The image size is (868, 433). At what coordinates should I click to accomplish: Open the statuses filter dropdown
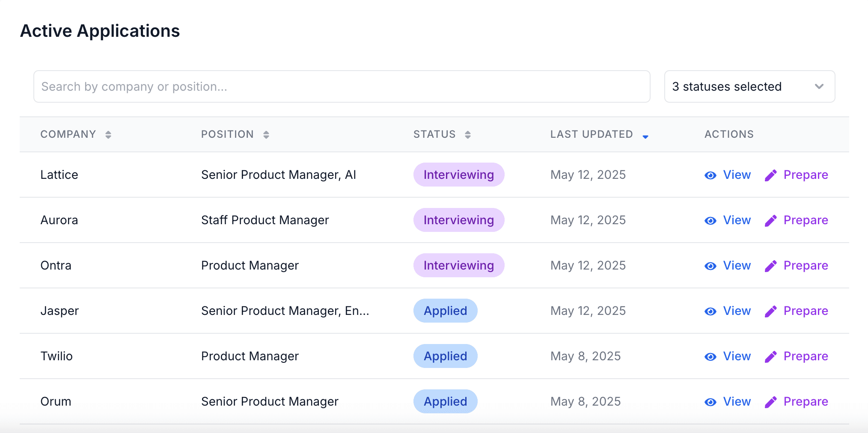[749, 86]
